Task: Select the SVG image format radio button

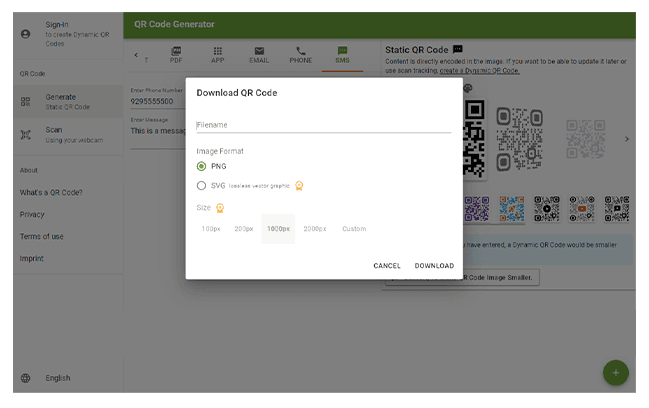Action: coord(201,185)
